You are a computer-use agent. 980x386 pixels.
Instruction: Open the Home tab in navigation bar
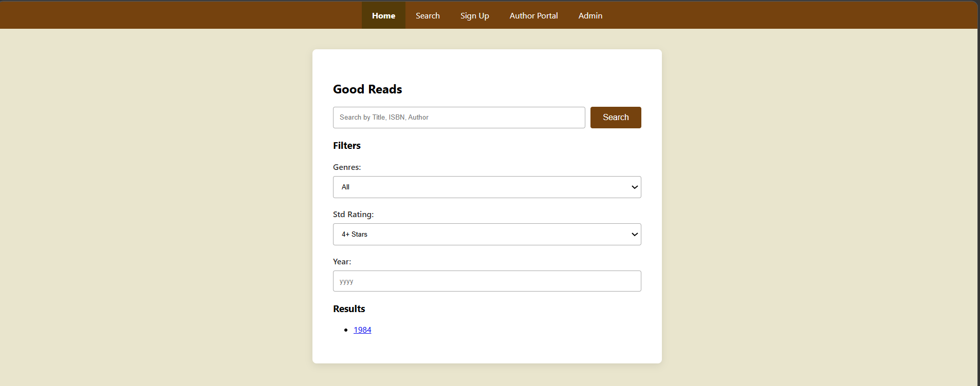383,15
